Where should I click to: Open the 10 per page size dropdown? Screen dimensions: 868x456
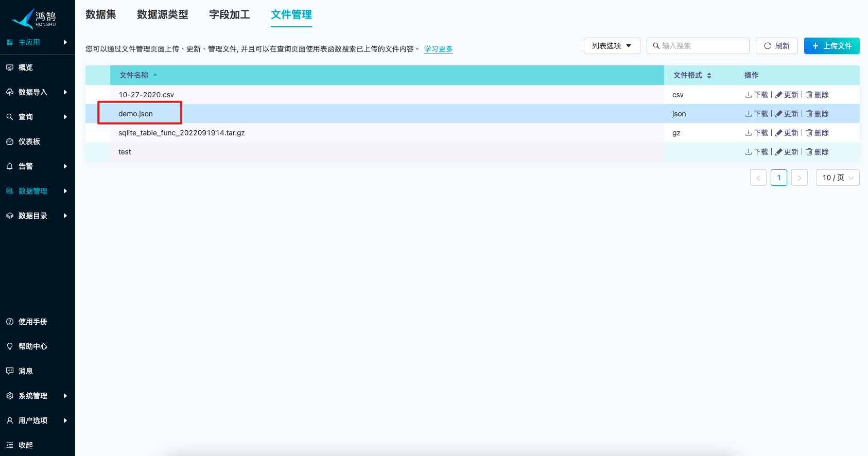coord(838,178)
